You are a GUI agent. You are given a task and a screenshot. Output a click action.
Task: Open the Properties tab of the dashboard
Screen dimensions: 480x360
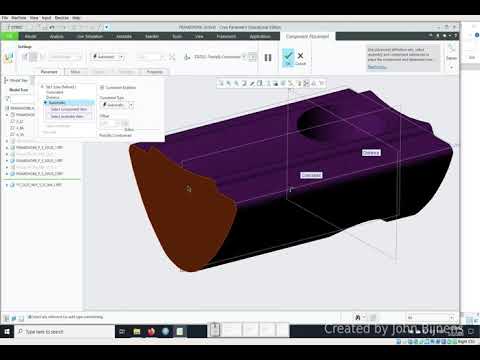[155, 72]
